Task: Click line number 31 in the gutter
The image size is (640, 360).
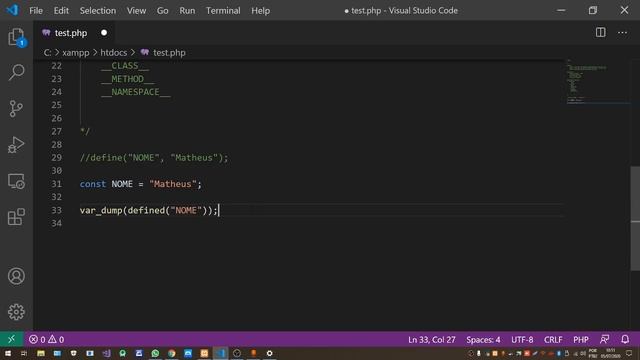Action: tap(56, 184)
